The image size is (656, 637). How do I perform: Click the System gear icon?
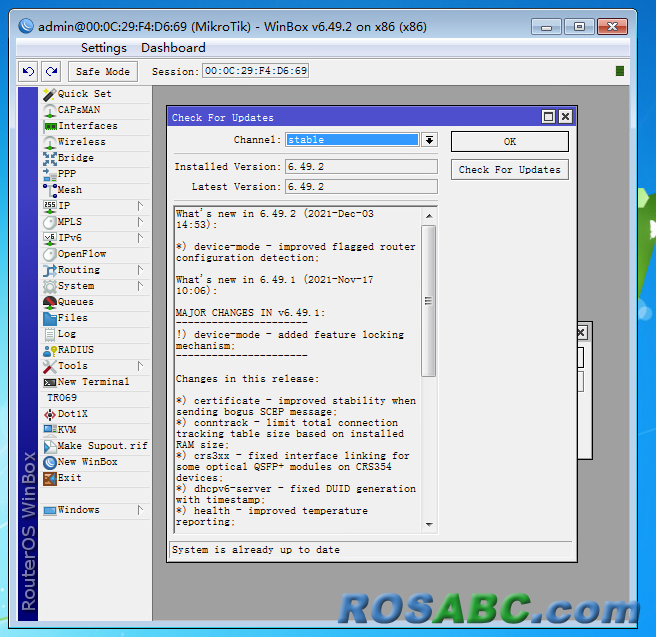(49, 286)
